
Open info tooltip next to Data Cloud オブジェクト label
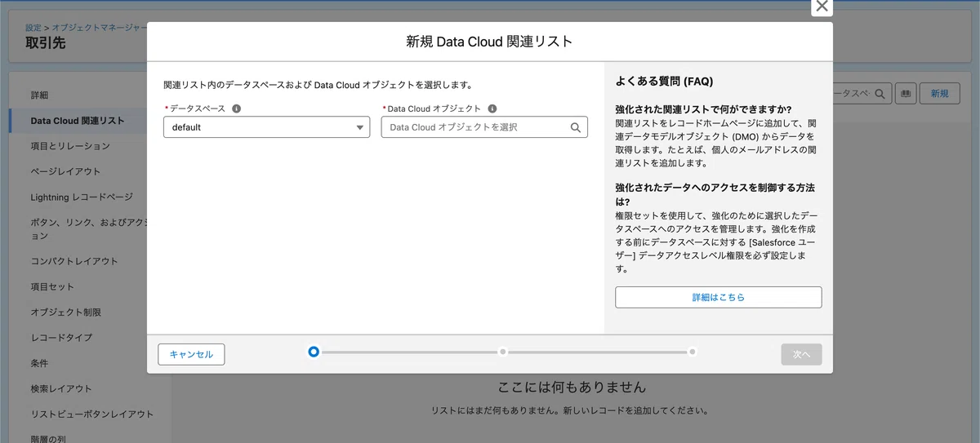click(x=492, y=109)
